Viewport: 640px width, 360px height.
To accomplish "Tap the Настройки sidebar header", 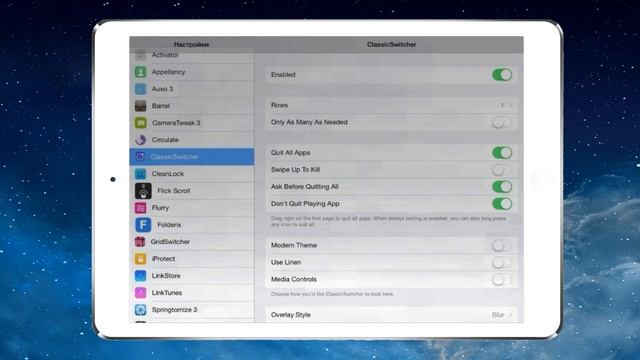I will (x=191, y=44).
